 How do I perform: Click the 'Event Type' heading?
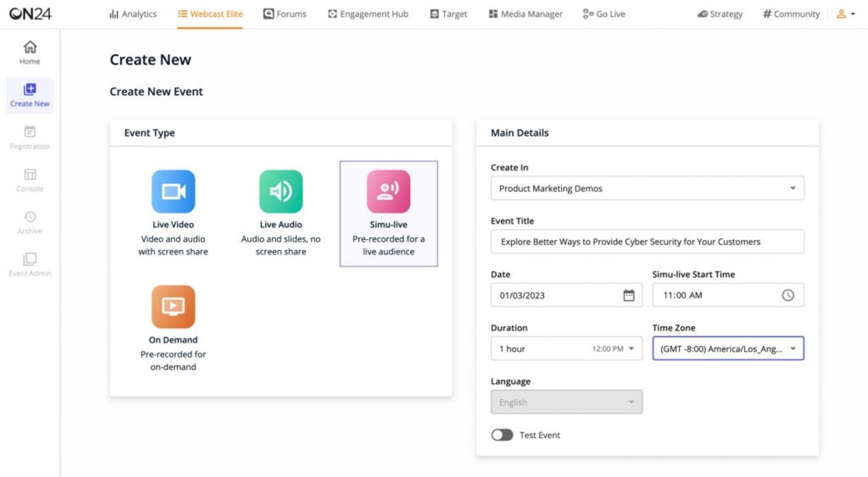coord(149,133)
